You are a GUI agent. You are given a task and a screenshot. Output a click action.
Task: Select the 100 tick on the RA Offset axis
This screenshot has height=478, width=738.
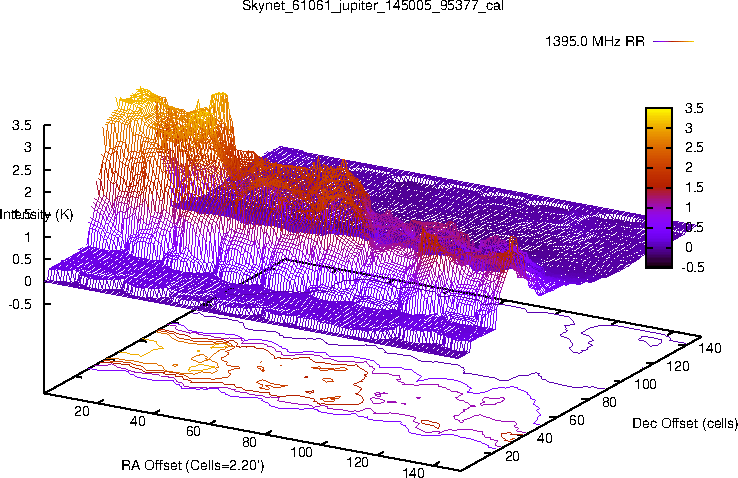[x=301, y=452]
